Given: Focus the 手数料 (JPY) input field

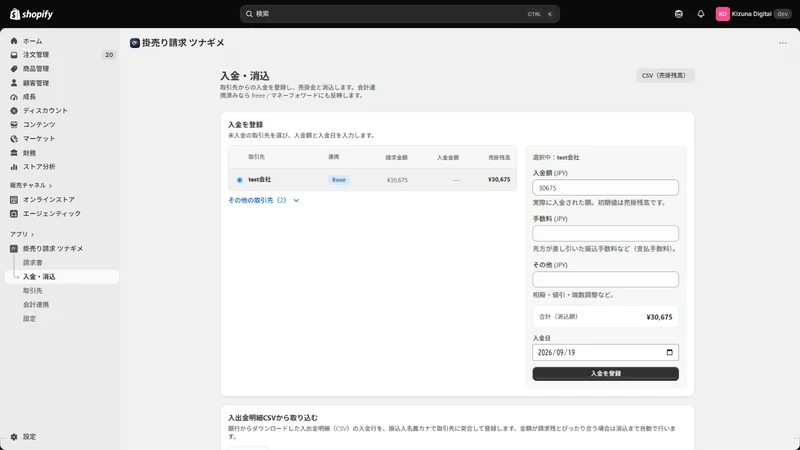Looking at the screenshot, I should click(x=606, y=233).
